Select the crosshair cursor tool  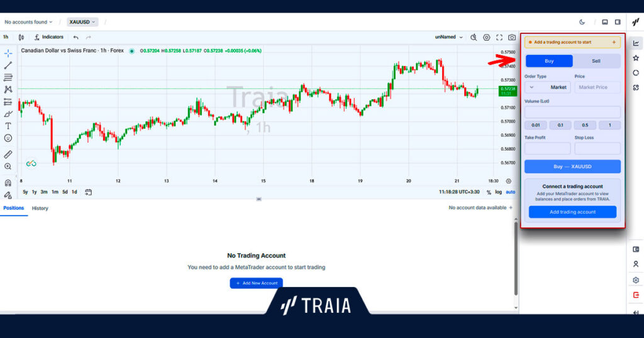[x=8, y=53]
